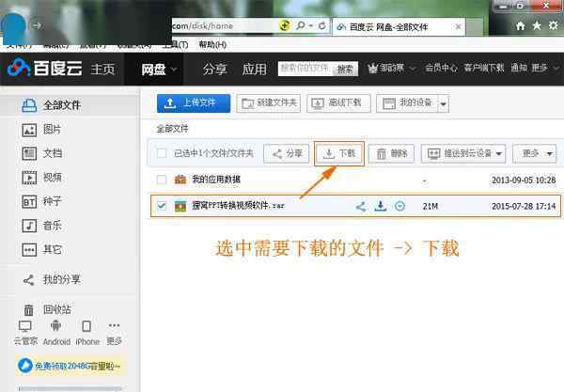Toggle the select-all checkbox
The height and width of the screenshot is (392, 564).
[162, 153]
